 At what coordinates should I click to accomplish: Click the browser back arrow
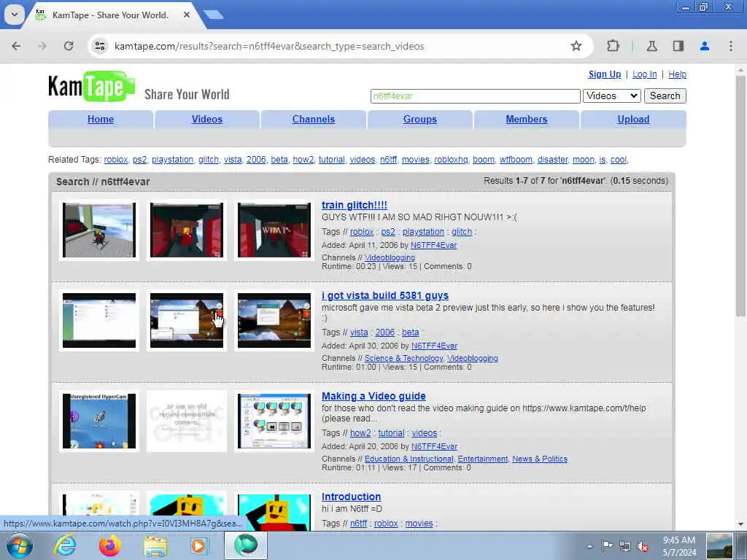click(16, 46)
